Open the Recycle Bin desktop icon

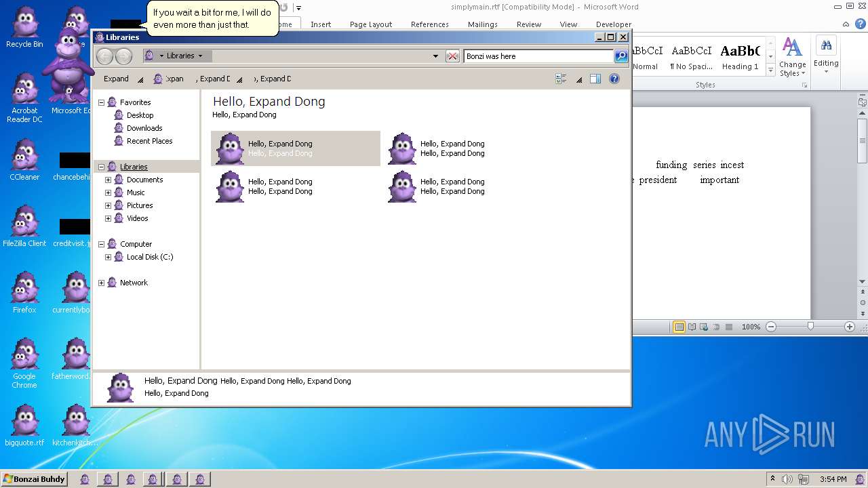click(x=24, y=28)
